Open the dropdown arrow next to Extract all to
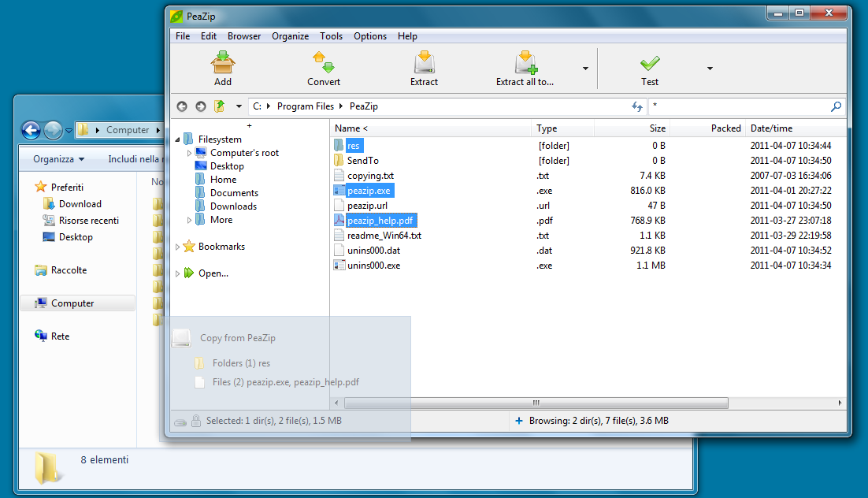 [x=585, y=69]
